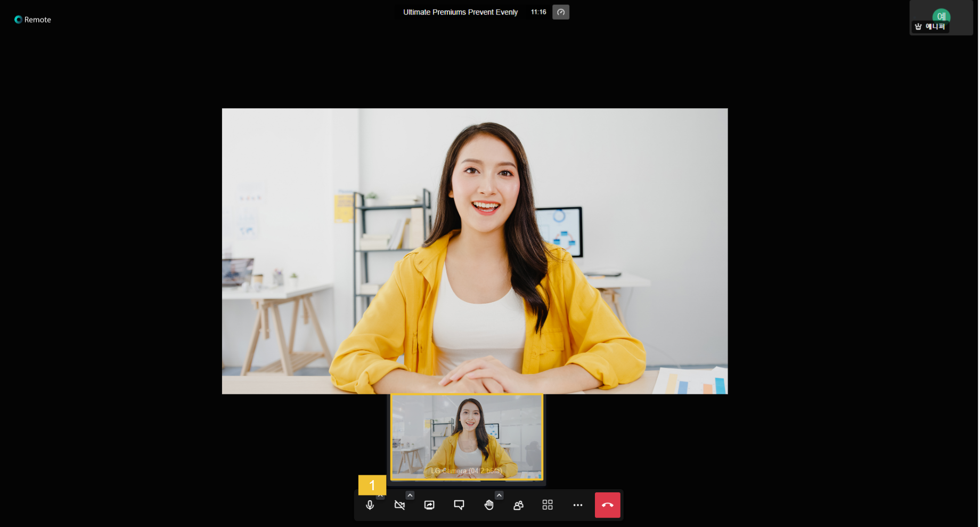This screenshot has height=527, width=980.
Task: Open the chat panel speech-bubble icon
Action: (x=459, y=505)
